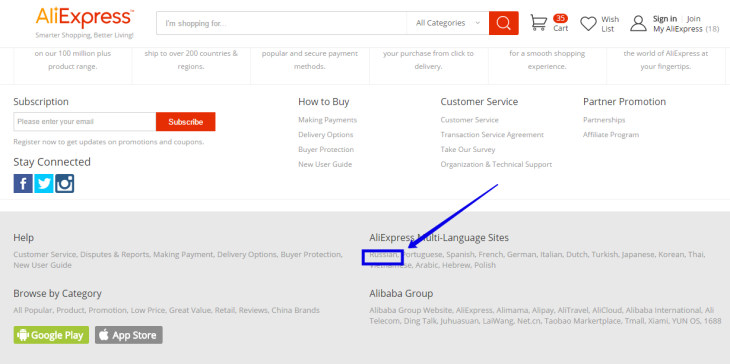Open Transaction Service Agreement link

point(492,135)
